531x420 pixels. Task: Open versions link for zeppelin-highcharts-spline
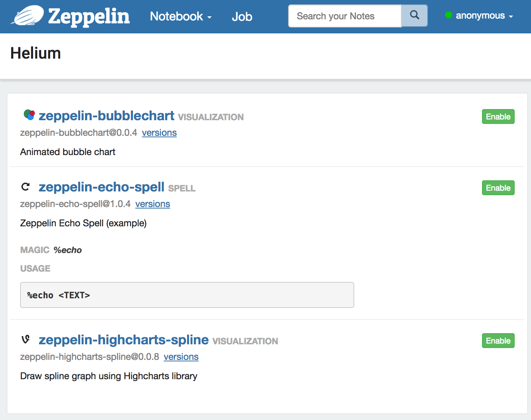point(181,357)
